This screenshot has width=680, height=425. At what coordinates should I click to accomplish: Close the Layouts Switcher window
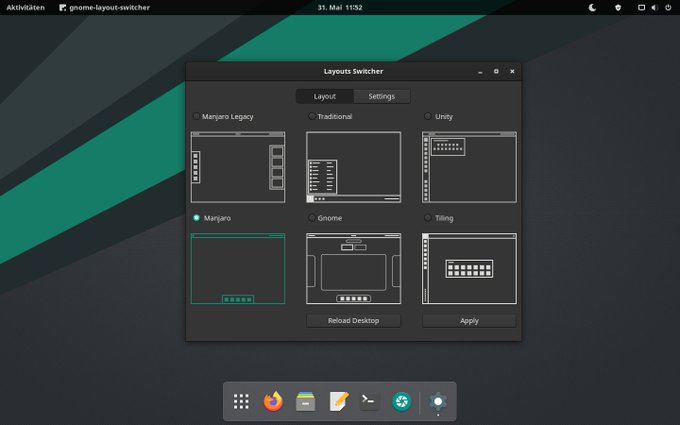pos(512,72)
